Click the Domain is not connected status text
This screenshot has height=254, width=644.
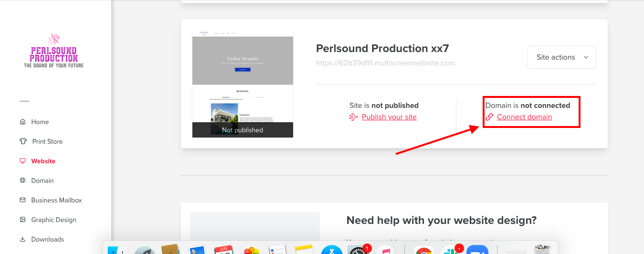pyautogui.click(x=528, y=106)
